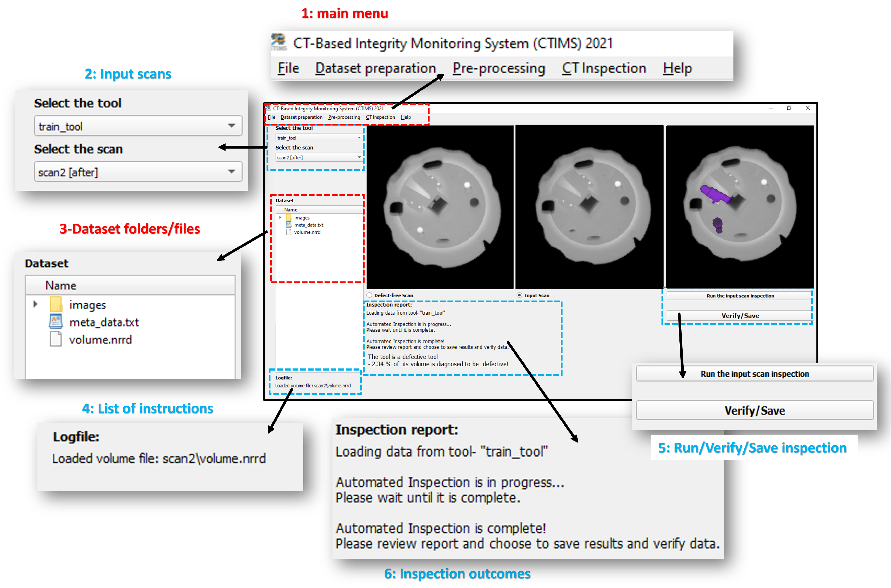Viewport: 891px width, 588px height.
Task: Click the volume.nrrd file icon in enlarged Dataset panel
Action: 56,339
